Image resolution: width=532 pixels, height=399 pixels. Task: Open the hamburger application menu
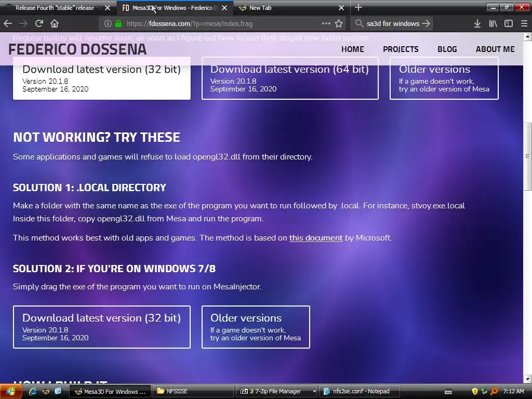point(524,23)
